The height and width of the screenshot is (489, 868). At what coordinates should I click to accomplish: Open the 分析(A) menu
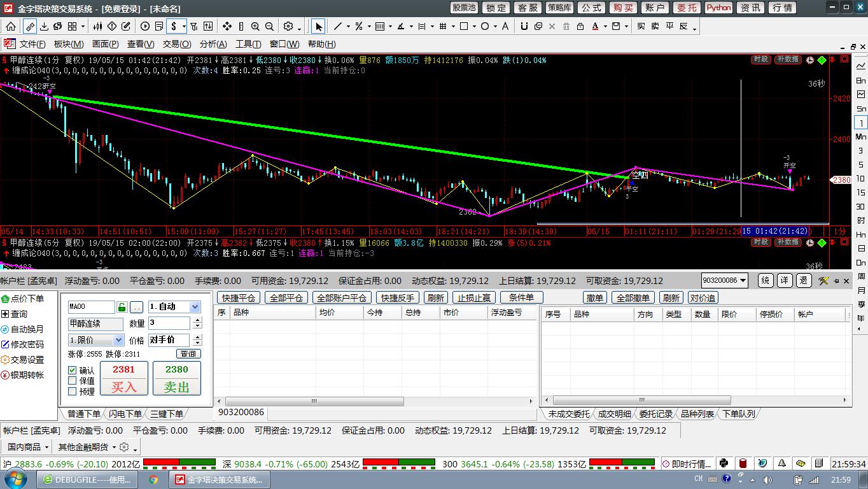pos(213,44)
